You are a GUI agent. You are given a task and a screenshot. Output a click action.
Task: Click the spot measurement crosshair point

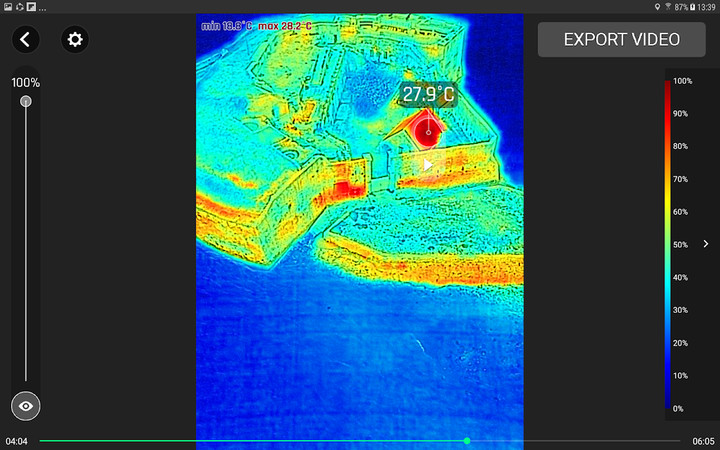coord(428,132)
